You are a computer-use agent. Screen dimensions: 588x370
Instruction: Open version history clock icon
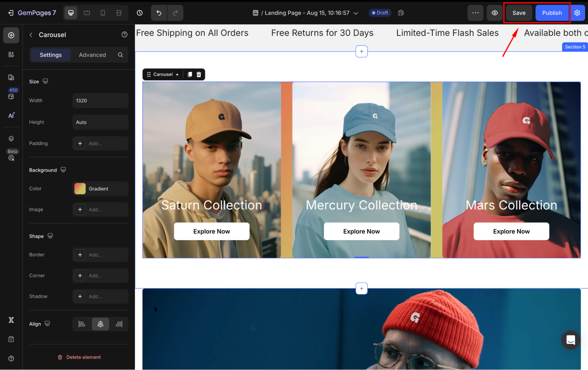140,13
